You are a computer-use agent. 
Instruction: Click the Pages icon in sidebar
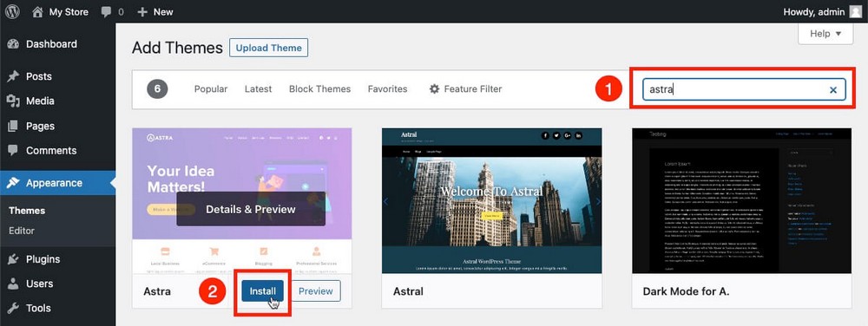(x=13, y=126)
